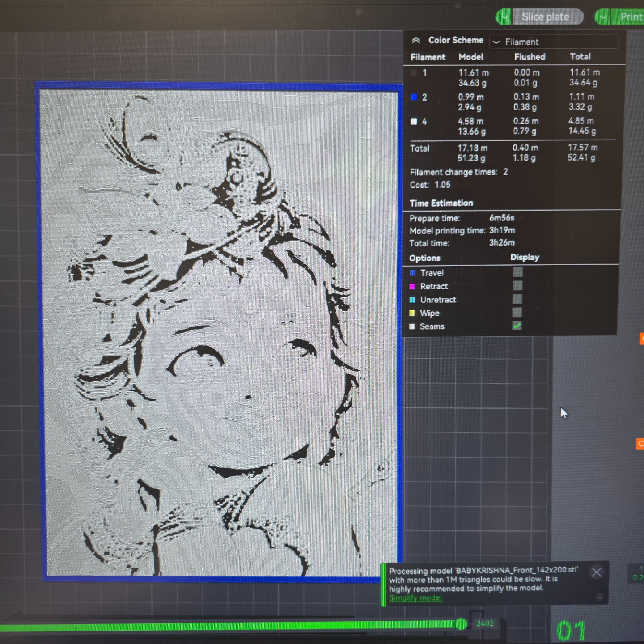This screenshot has width=644, height=644.
Task: Uncheck the Seams display checkbox
Action: point(517,326)
